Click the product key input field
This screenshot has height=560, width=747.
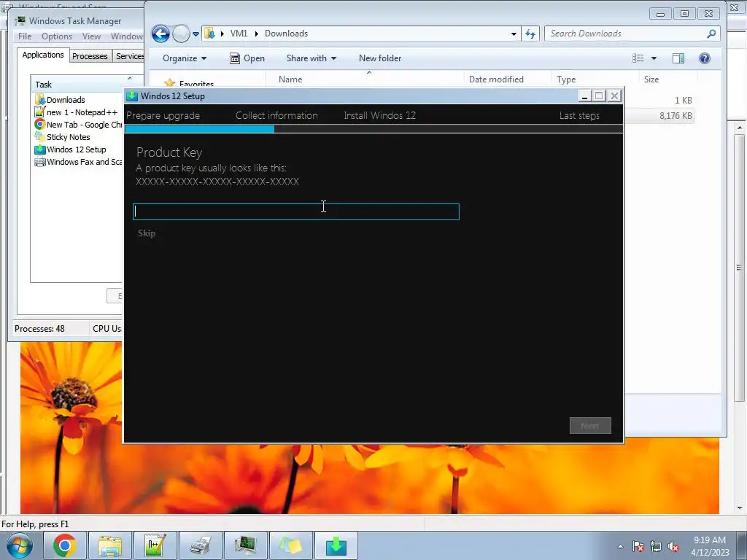[296, 212]
